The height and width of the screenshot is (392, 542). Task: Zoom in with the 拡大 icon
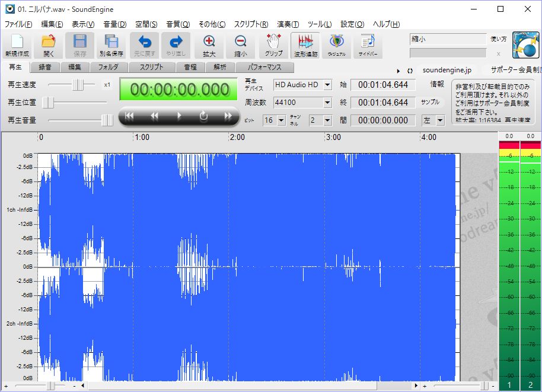[x=209, y=45]
